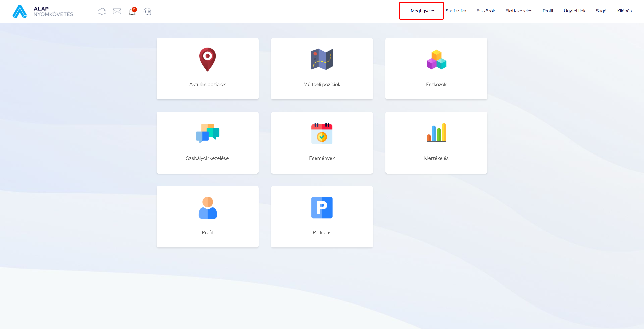Click the headset support icon
This screenshot has width=644, height=329.
click(x=147, y=12)
